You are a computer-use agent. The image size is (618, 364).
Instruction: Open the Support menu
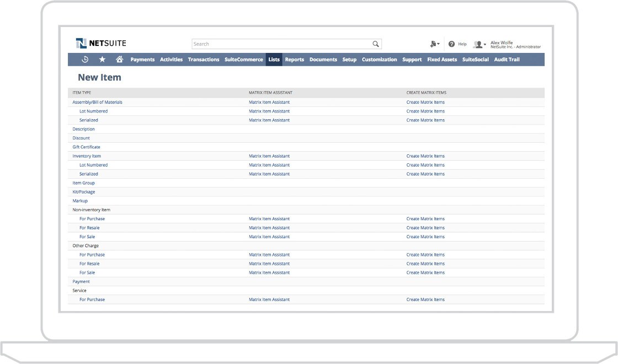point(412,60)
